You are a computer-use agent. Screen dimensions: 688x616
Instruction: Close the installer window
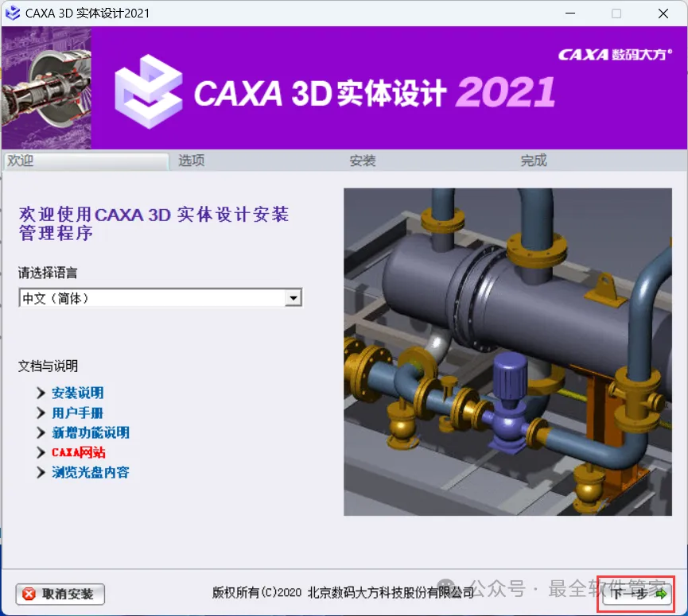click(x=663, y=14)
